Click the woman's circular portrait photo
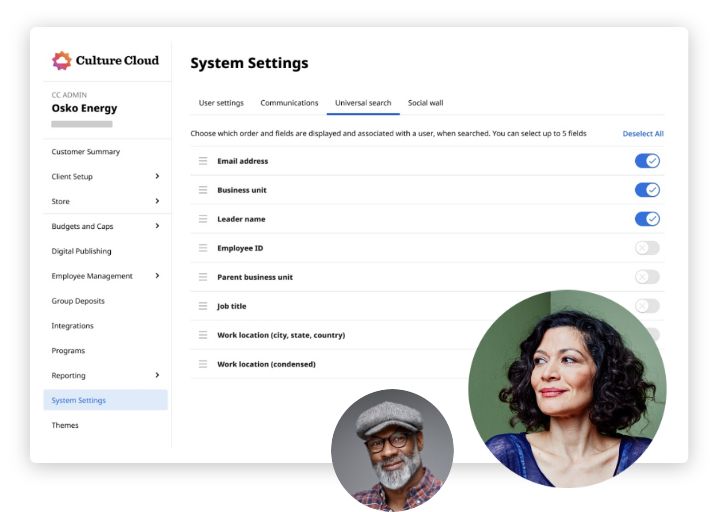Screen dimensions: 719x512 (567, 389)
